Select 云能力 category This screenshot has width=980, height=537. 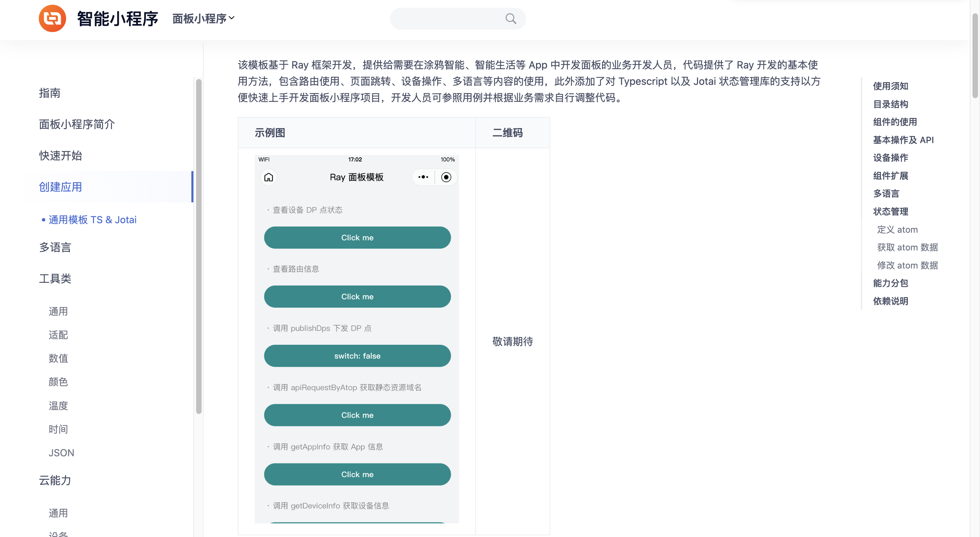pyautogui.click(x=55, y=480)
